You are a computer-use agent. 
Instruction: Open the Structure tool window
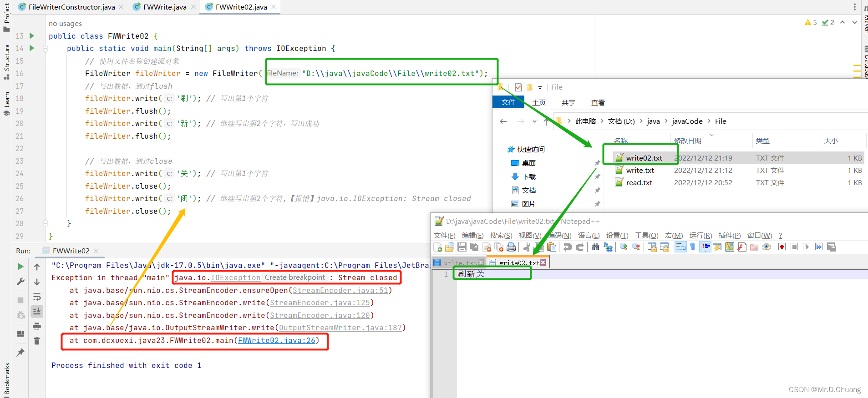pyautogui.click(x=6, y=62)
